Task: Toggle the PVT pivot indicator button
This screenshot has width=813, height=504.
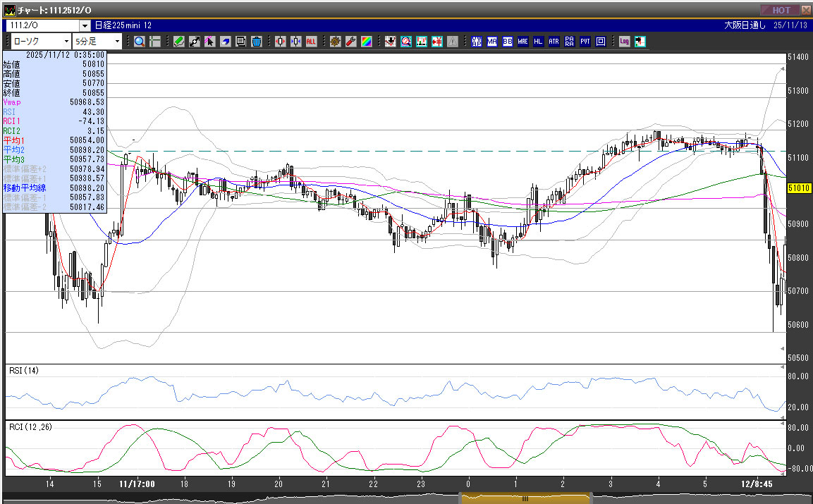Action: click(585, 42)
